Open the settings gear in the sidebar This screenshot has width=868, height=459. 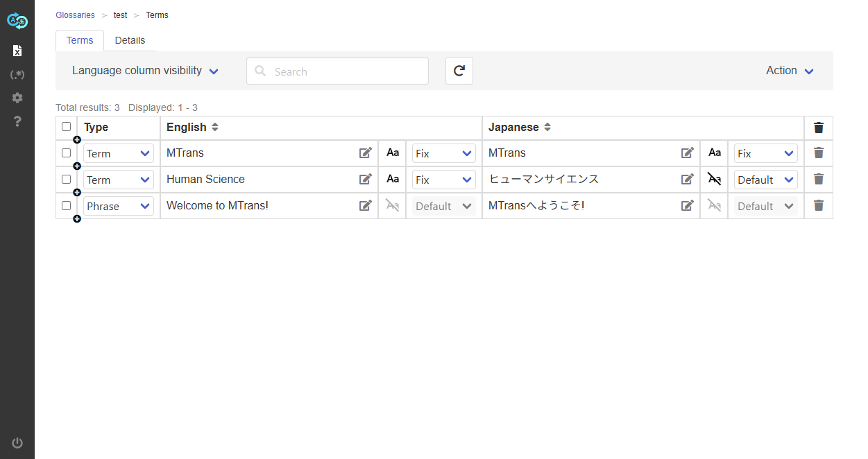(17, 98)
